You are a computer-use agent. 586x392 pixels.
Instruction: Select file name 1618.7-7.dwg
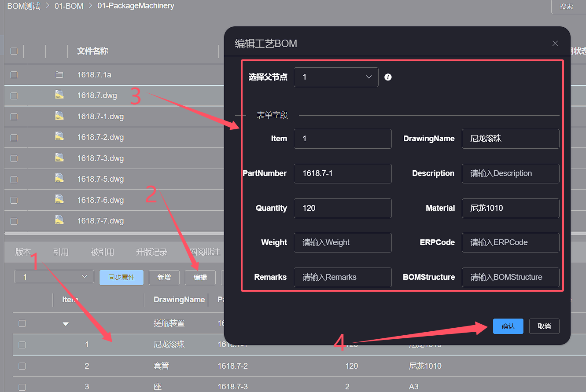click(100, 221)
